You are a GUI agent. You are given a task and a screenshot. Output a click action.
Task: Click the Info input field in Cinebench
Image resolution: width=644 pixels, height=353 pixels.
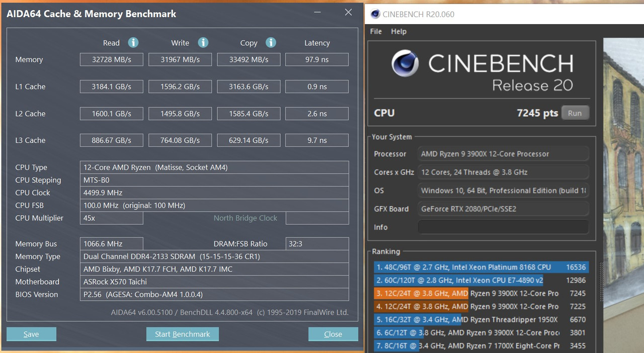point(503,227)
